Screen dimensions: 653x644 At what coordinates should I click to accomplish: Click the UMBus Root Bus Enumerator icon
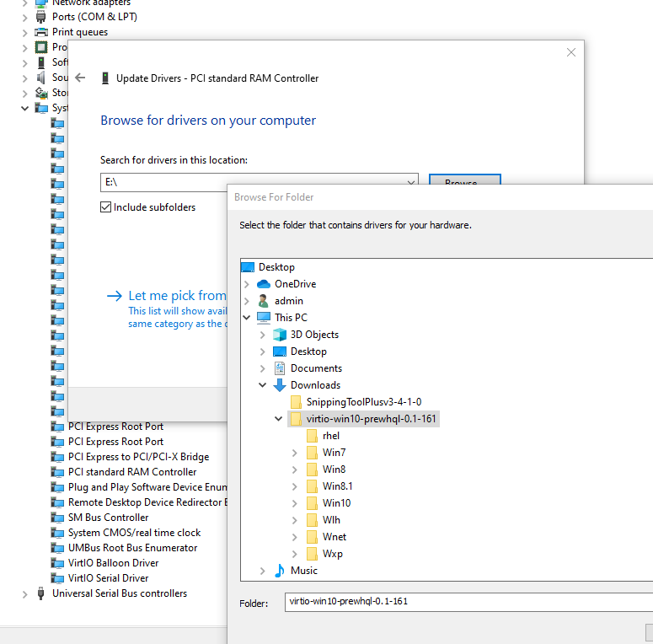tap(57, 548)
